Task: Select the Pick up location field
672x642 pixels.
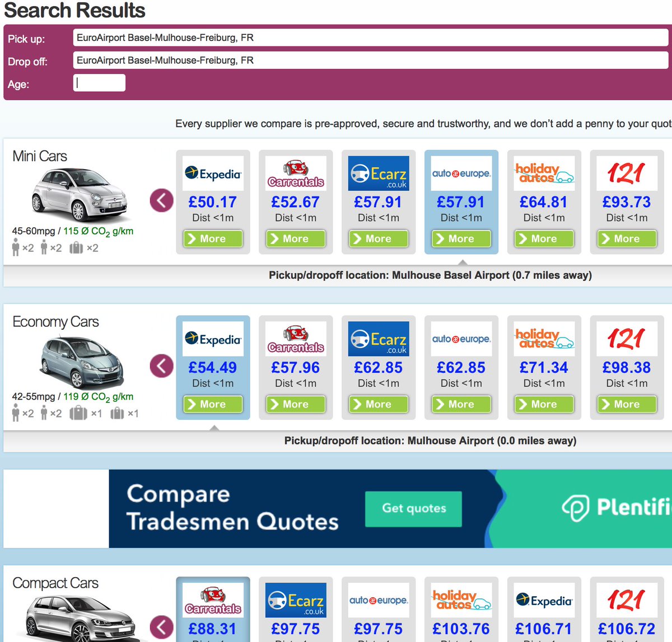Action: pyautogui.click(x=370, y=38)
